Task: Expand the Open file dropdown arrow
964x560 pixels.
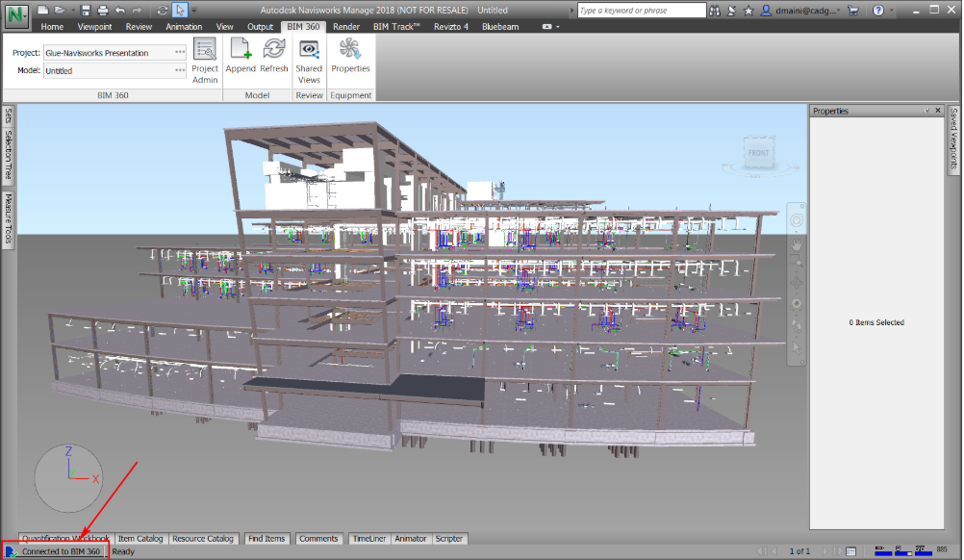Action: click(71, 11)
